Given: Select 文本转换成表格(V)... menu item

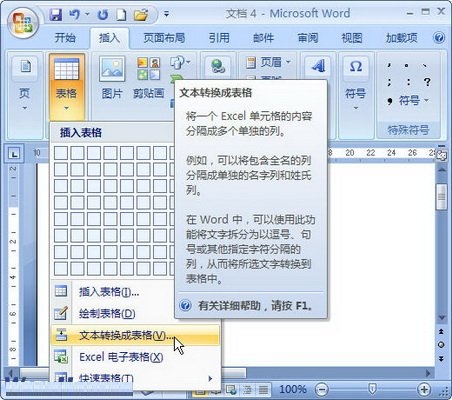Looking at the screenshot, I should tap(135, 335).
